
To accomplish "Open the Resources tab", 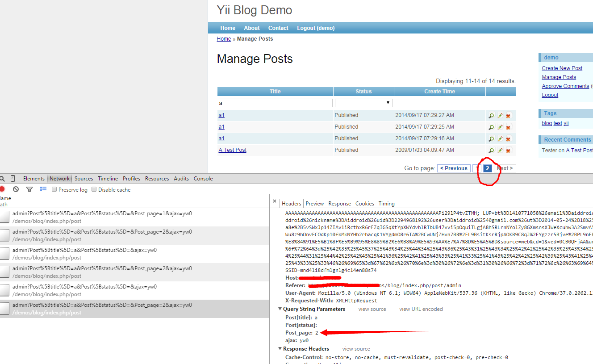I will click(157, 179).
